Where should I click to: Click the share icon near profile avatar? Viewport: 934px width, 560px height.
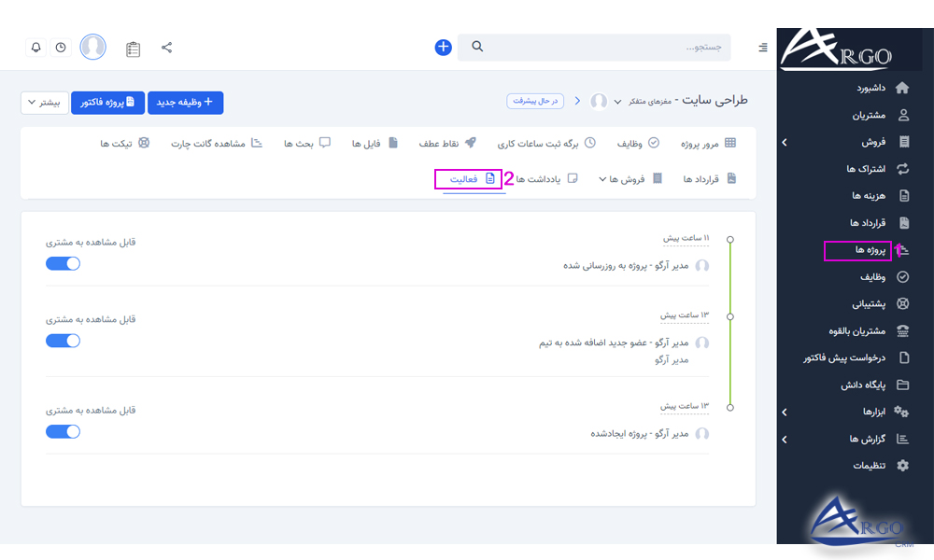click(167, 47)
